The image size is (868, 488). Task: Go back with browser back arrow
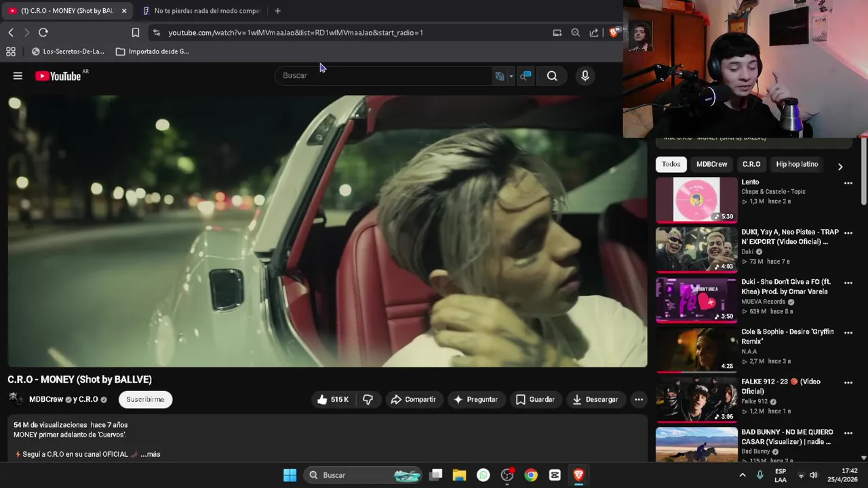pos(11,33)
